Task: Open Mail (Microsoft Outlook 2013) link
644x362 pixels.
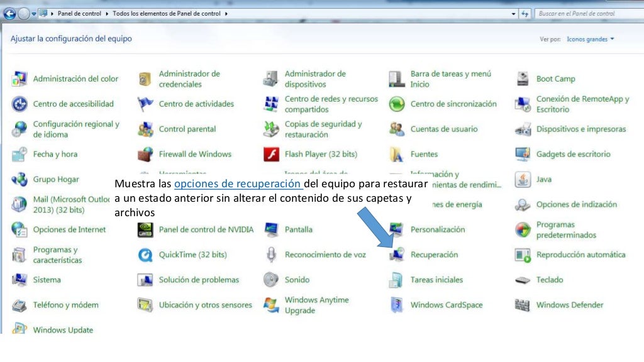Action: (x=72, y=204)
